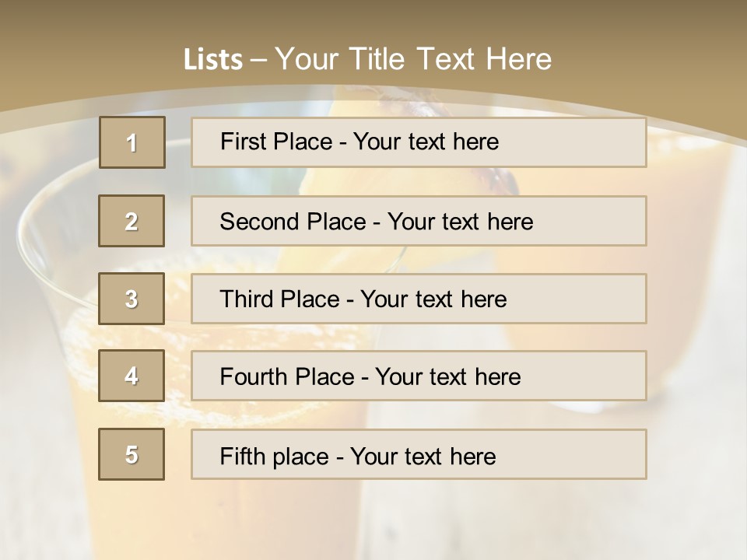Click the number 3 box
The width and height of the screenshot is (747, 560).
point(132,299)
